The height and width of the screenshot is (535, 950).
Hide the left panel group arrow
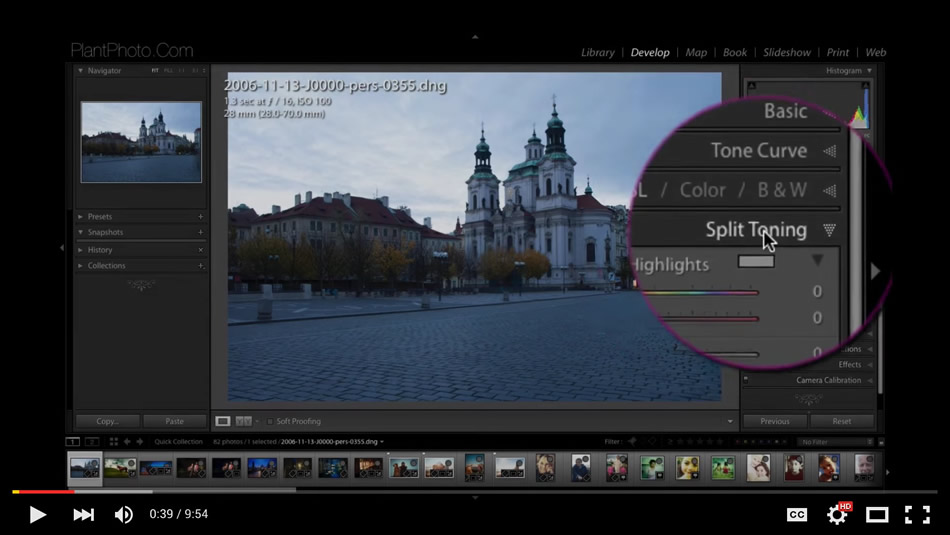click(62, 247)
